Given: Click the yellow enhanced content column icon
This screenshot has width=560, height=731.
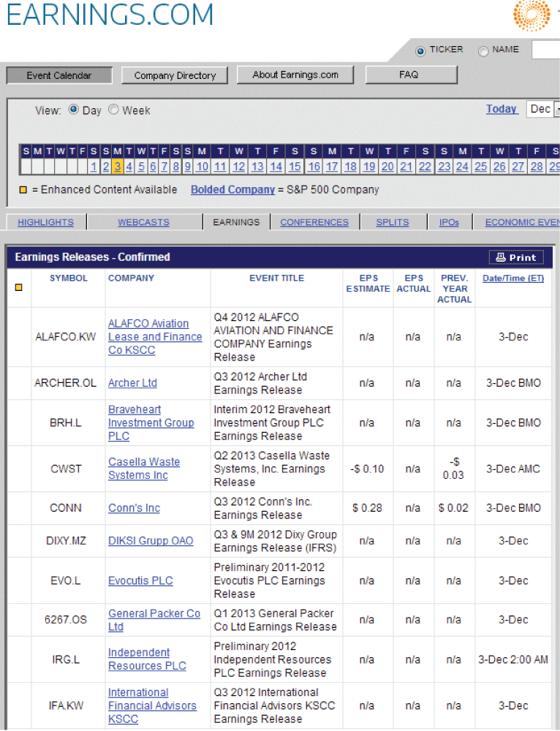Looking at the screenshot, I should point(18,287).
